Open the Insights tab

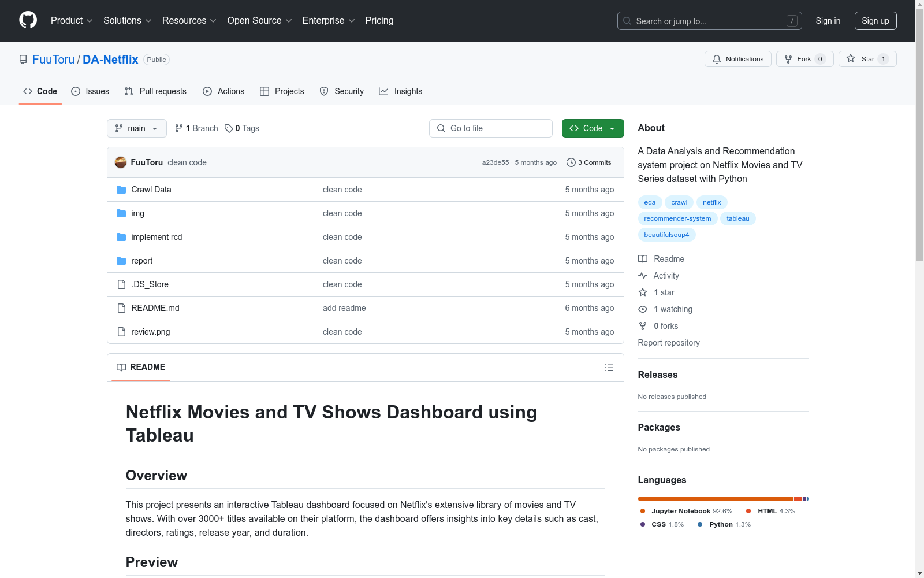click(x=400, y=91)
